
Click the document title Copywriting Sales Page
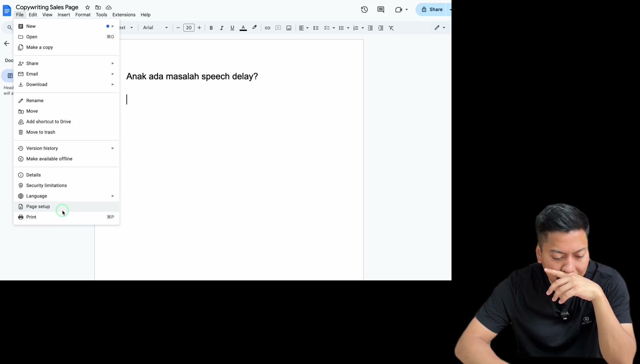(47, 7)
